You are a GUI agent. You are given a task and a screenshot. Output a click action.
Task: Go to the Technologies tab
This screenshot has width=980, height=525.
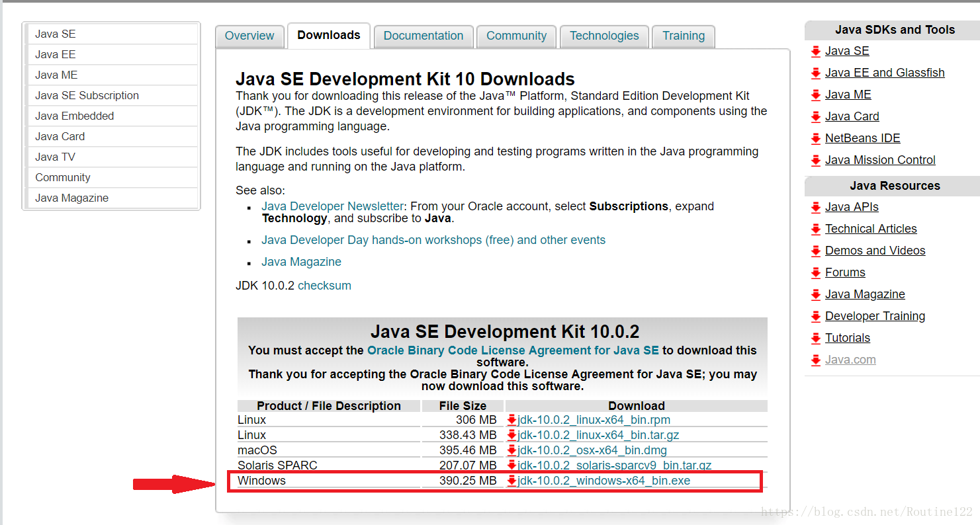[604, 36]
